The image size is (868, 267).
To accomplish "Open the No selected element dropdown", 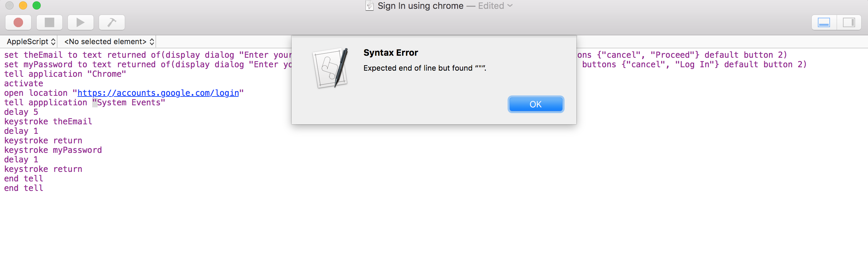I will 109,41.
